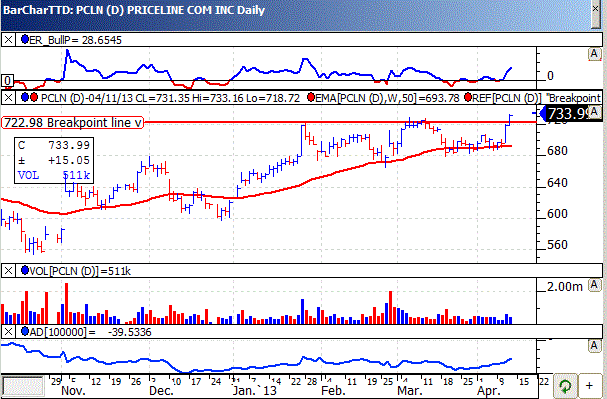Select the 722.98 Breakpoint line label

(x=72, y=123)
